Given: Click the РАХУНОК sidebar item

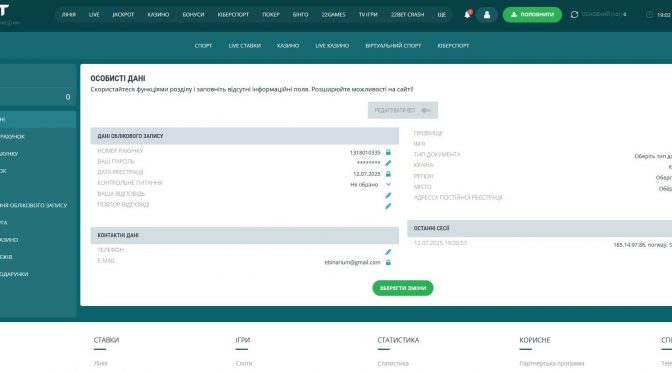Looking at the screenshot, I should click(x=38, y=136).
